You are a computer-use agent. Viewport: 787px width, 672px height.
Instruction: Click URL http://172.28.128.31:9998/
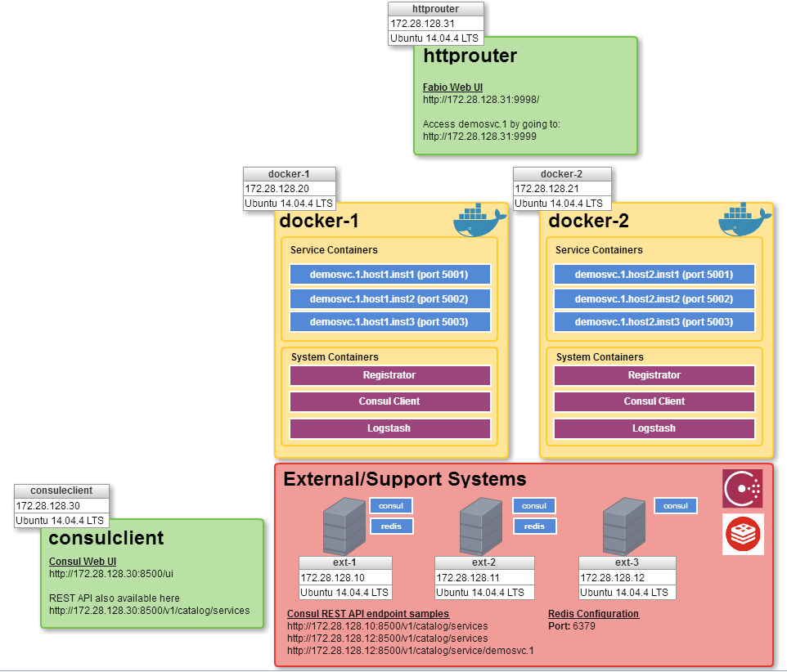tap(481, 100)
